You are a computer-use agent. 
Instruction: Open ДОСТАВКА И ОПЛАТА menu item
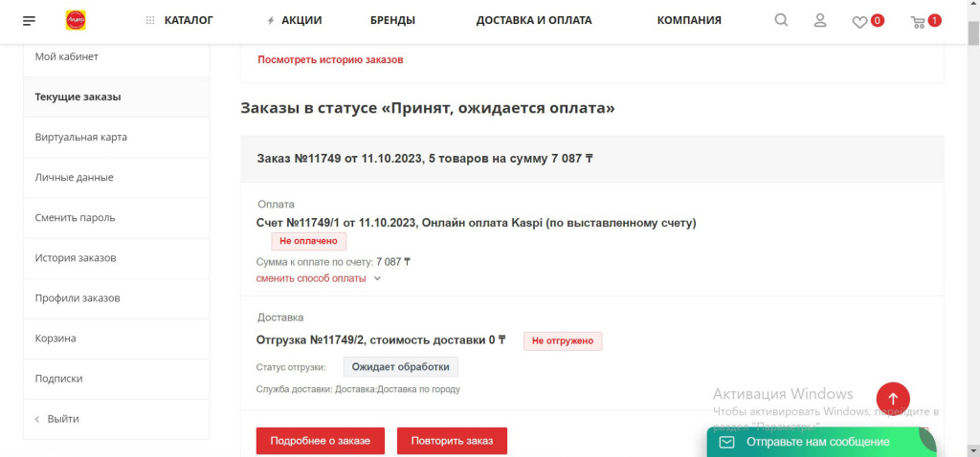[x=534, y=20]
